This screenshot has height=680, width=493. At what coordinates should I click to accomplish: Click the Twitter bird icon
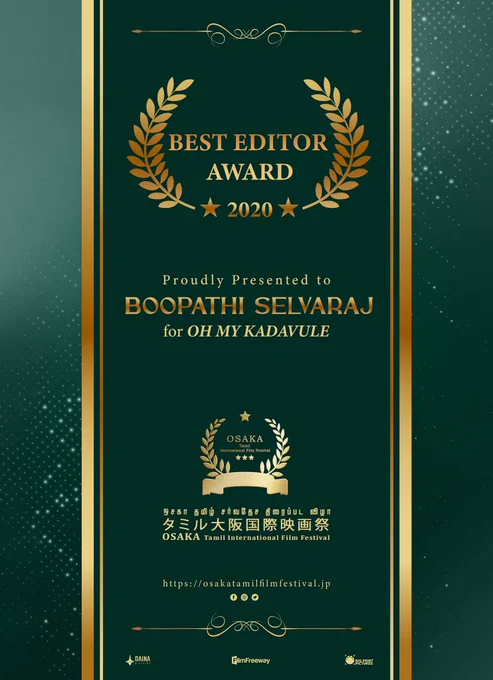[255, 597]
